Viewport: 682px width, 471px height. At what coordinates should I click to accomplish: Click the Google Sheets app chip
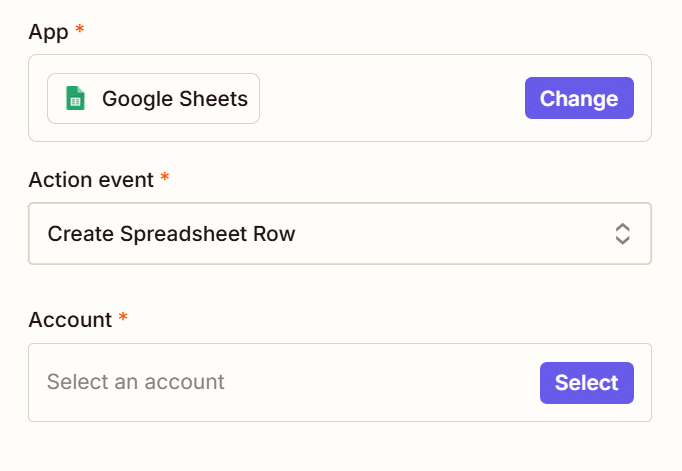[153, 99]
